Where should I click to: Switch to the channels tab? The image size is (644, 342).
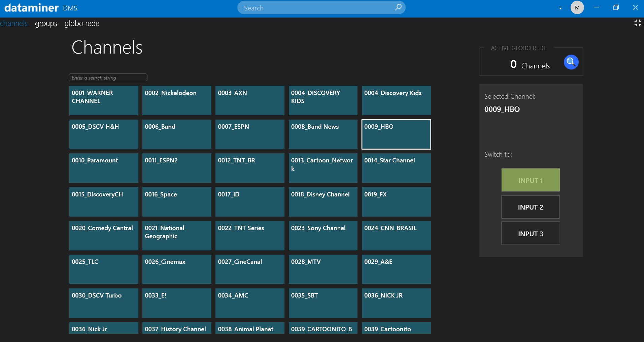[14, 23]
